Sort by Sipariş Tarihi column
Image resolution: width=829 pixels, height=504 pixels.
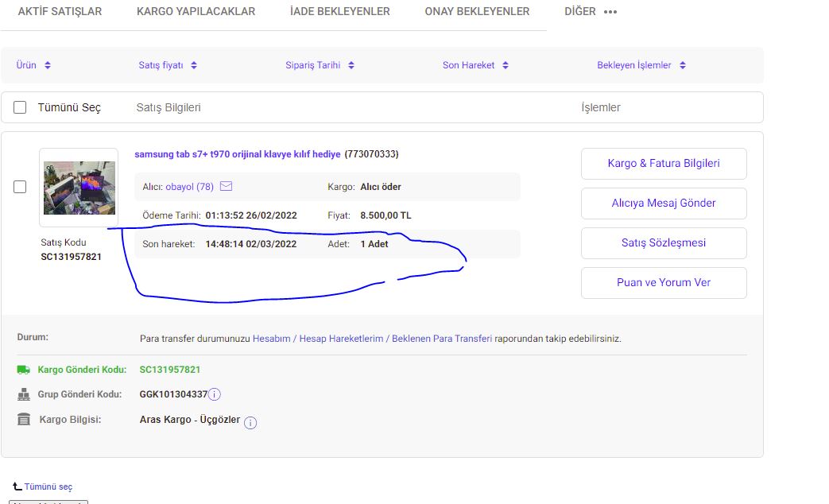click(x=320, y=65)
